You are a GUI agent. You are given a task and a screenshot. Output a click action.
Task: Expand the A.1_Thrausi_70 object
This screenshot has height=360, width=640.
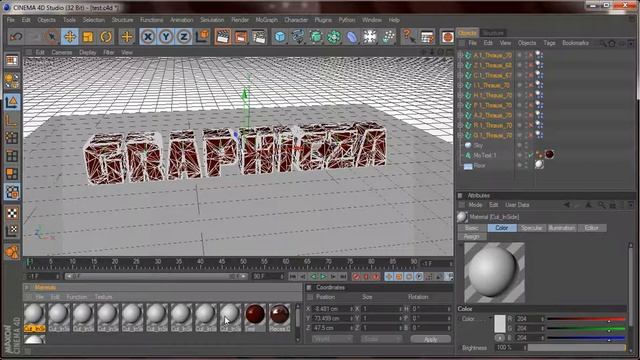(x=460, y=55)
